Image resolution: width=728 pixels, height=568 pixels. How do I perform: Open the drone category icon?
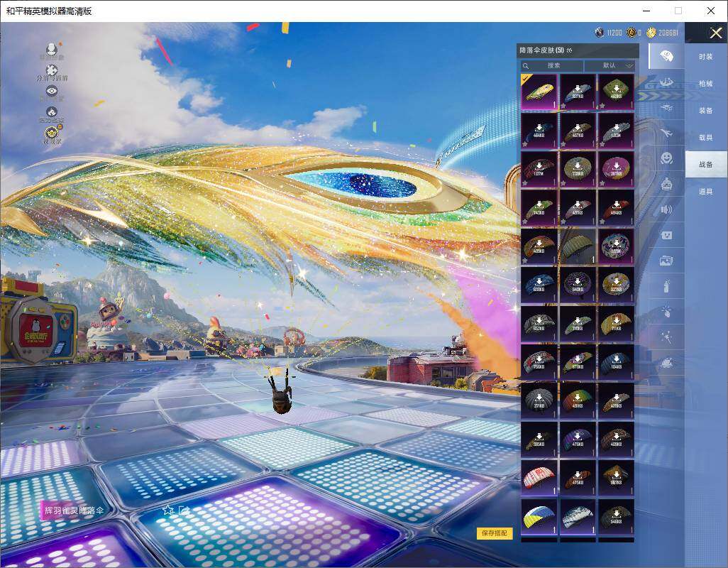666,108
